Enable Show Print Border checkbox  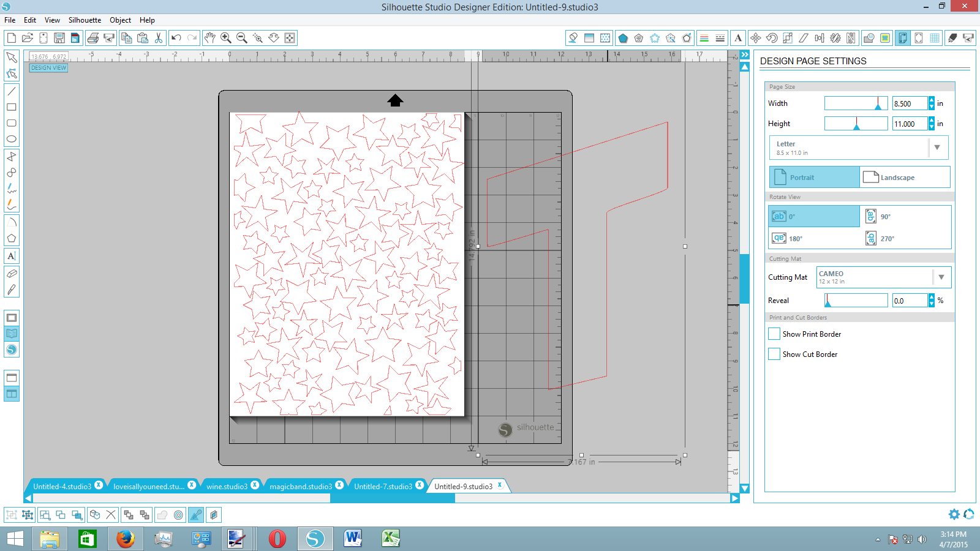pyautogui.click(x=774, y=334)
